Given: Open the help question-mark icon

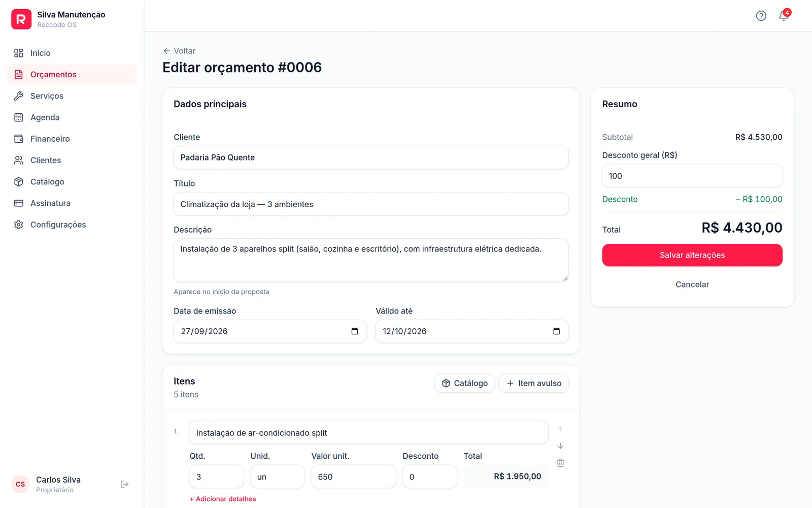Looking at the screenshot, I should click(x=761, y=16).
